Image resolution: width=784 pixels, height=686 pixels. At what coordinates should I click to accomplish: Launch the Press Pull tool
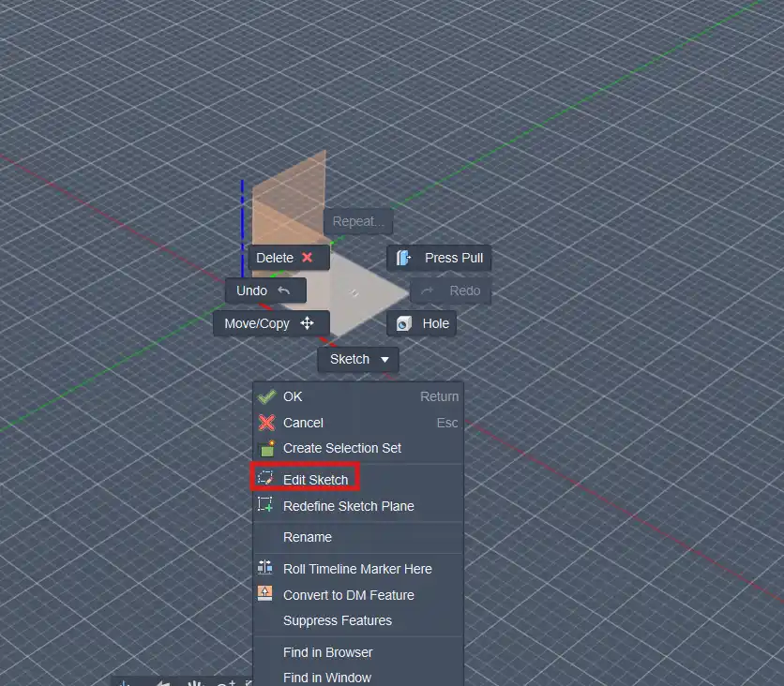pyautogui.click(x=439, y=258)
